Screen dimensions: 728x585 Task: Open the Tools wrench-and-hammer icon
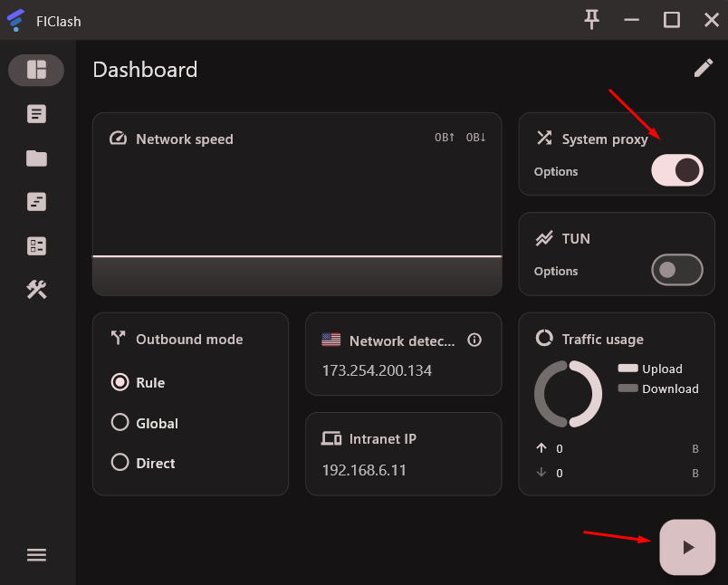tap(36, 290)
